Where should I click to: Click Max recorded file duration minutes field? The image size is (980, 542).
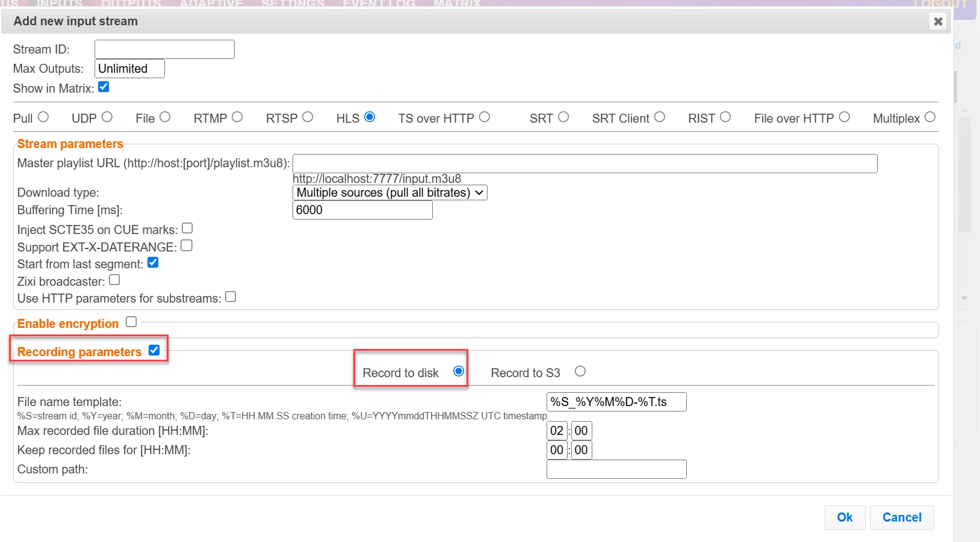(x=581, y=431)
